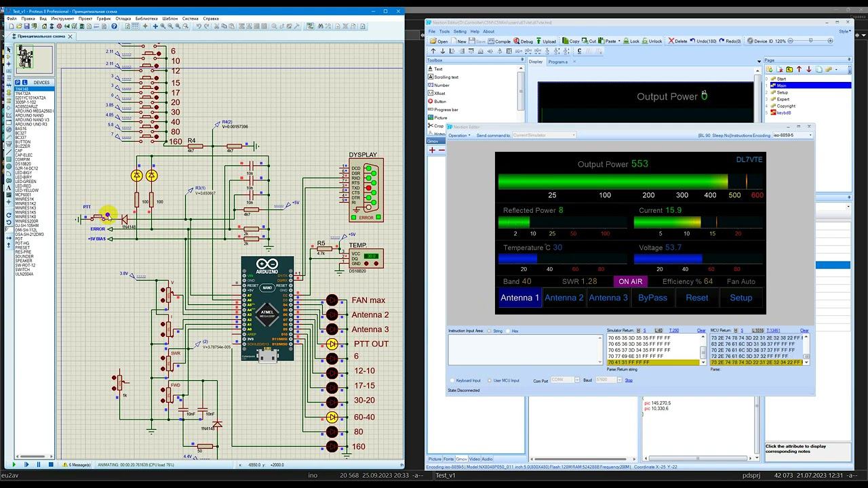Open the Operation dropdown menu
868x488 pixels.
pos(460,136)
